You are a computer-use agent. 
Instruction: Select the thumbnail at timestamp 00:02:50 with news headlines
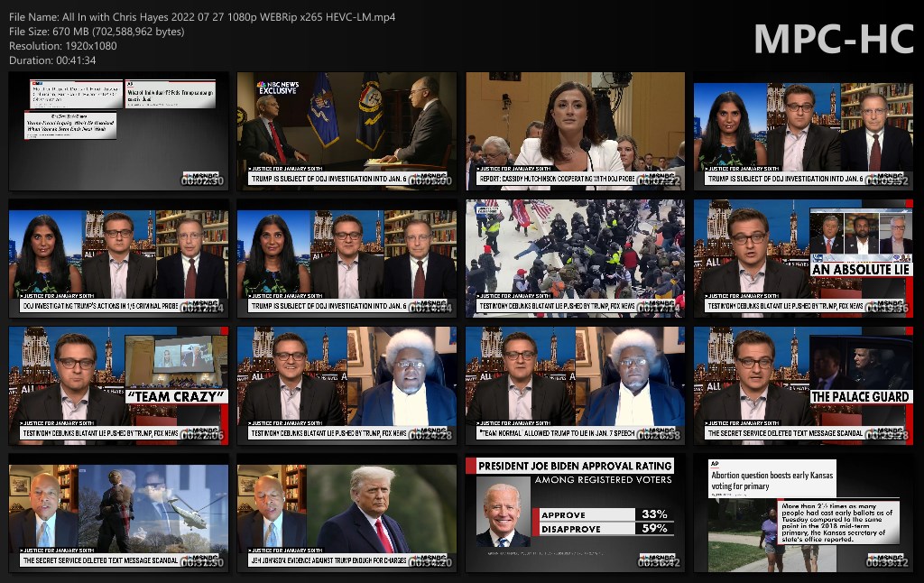(x=118, y=131)
